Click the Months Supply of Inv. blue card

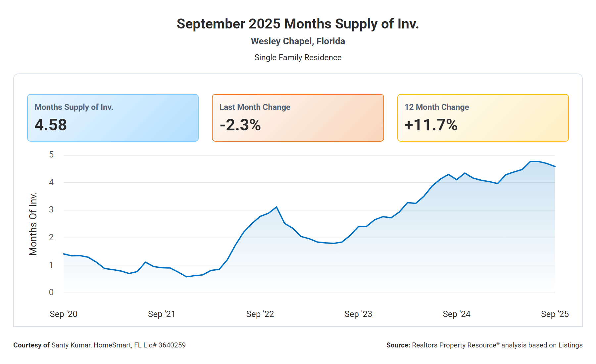pos(113,118)
